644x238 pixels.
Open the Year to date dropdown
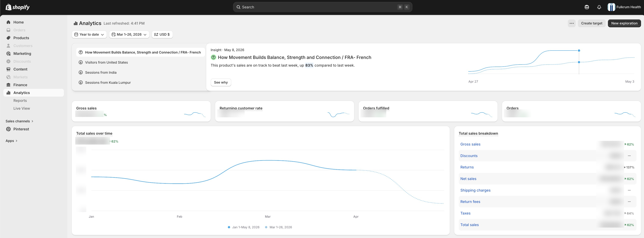pyautogui.click(x=89, y=35)
